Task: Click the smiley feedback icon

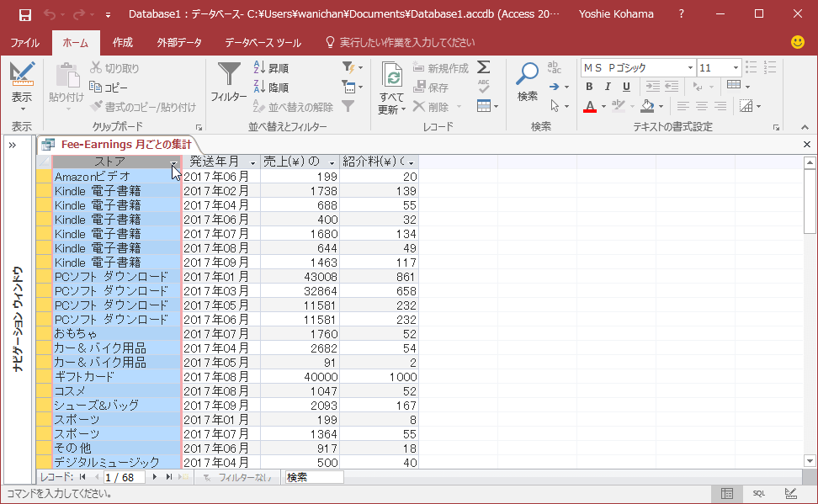Action: pyautogui.click(x=798, y=42)
